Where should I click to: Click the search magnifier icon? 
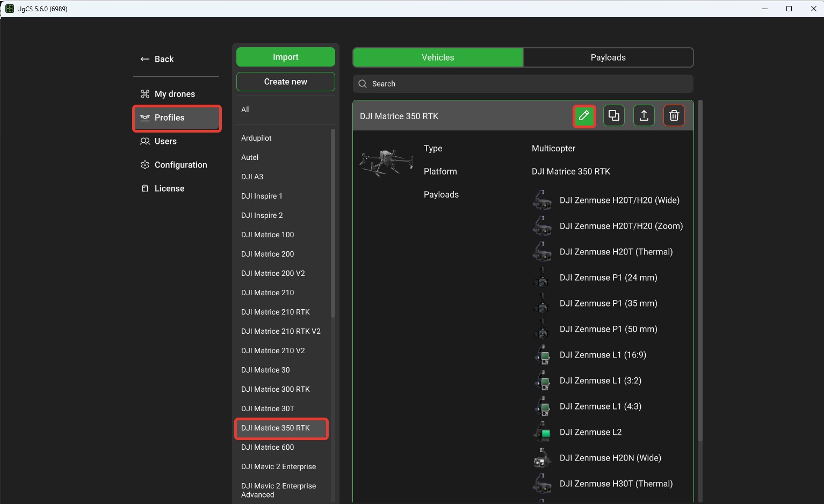[x=363, y=84]
